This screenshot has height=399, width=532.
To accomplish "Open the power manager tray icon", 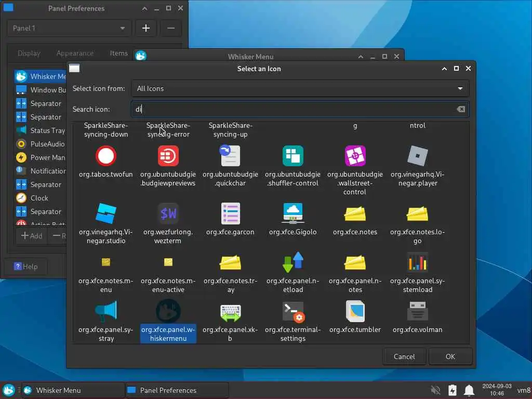I will click(453, 390).
